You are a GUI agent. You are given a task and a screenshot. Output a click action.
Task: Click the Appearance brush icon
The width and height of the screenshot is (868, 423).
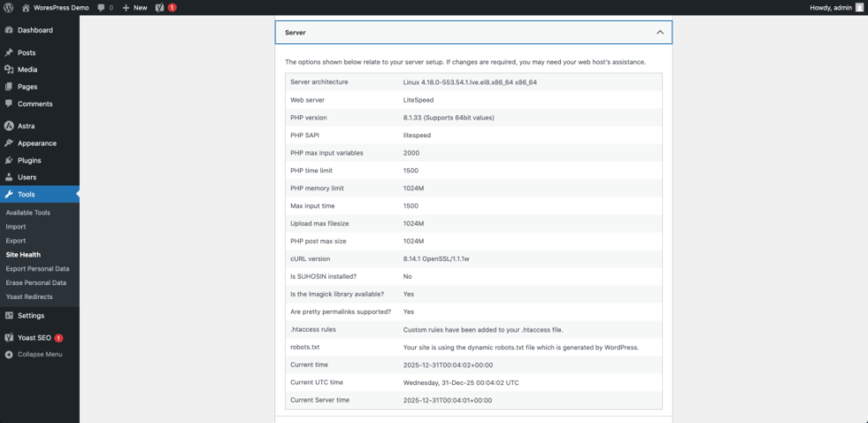(8, 142)
